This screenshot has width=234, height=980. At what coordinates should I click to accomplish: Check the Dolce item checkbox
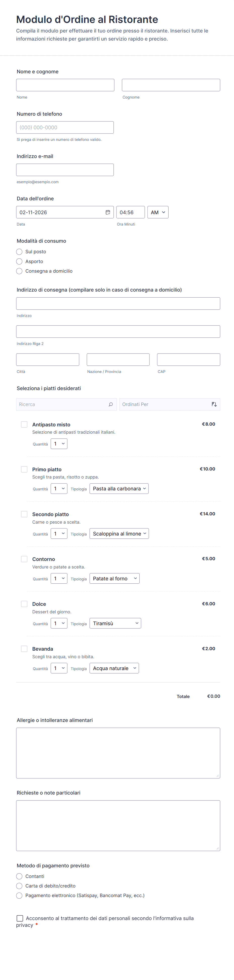click(x=24, y=604)
